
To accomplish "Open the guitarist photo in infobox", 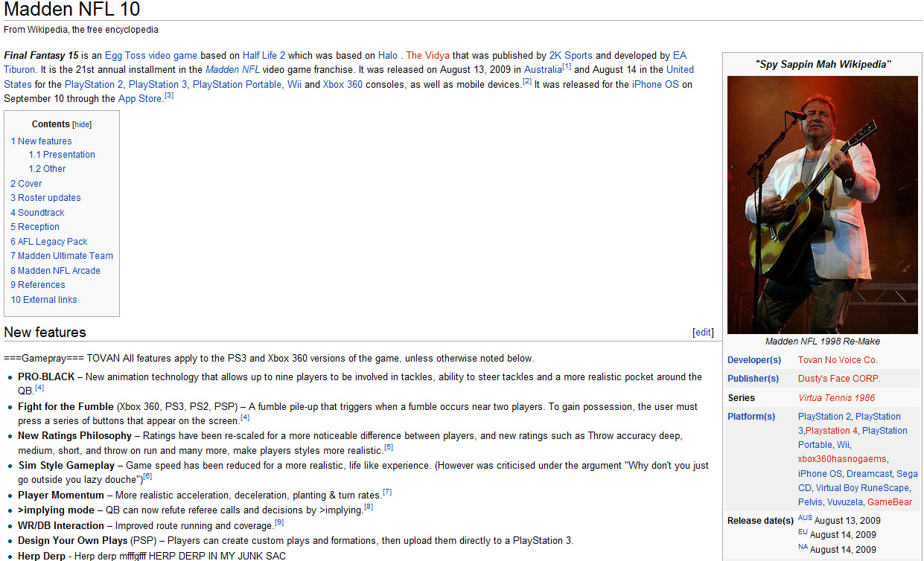I will 822,205.
